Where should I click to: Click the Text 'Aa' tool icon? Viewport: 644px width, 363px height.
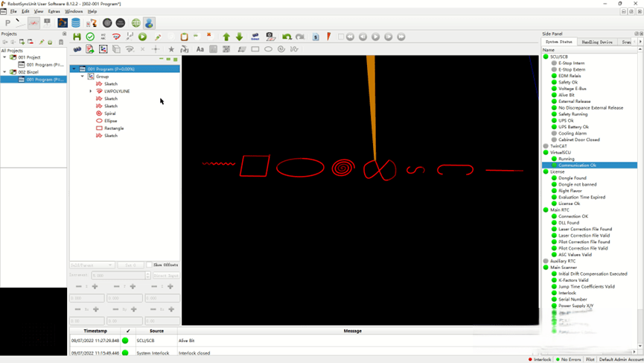tap(200, 49)
